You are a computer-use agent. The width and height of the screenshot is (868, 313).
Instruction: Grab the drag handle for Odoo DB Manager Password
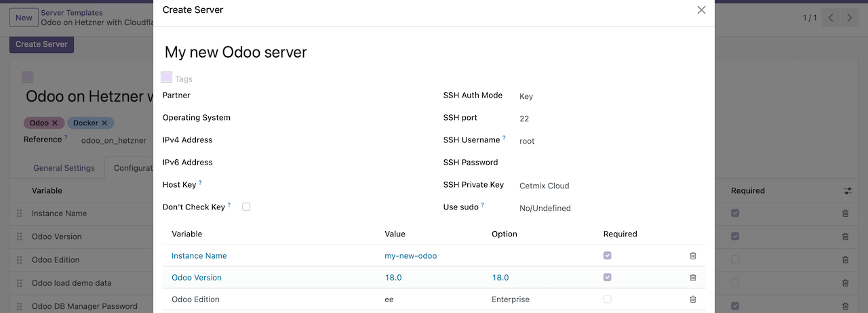click(19, 306)
